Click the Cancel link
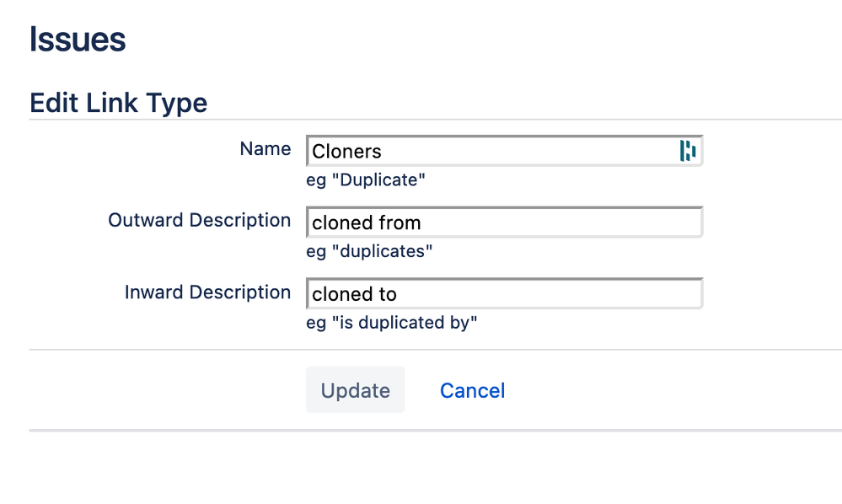 [472, 390]
